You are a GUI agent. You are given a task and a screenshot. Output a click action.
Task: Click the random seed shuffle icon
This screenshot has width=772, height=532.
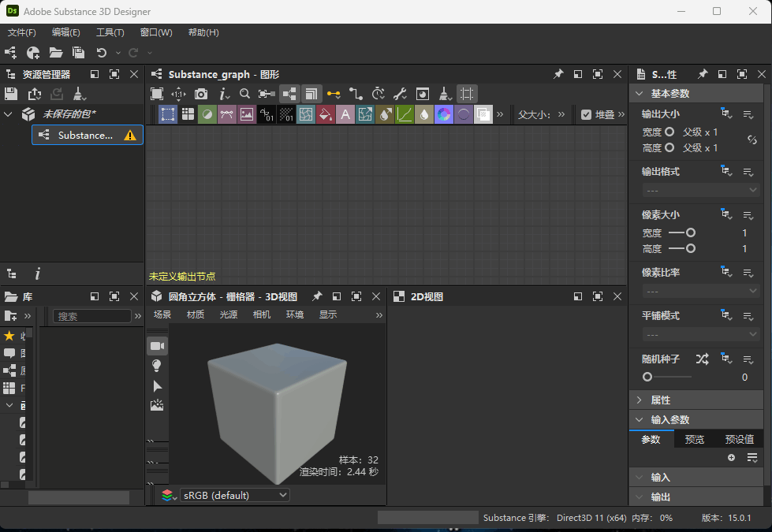pyautogui.click(x=702, y=359)
